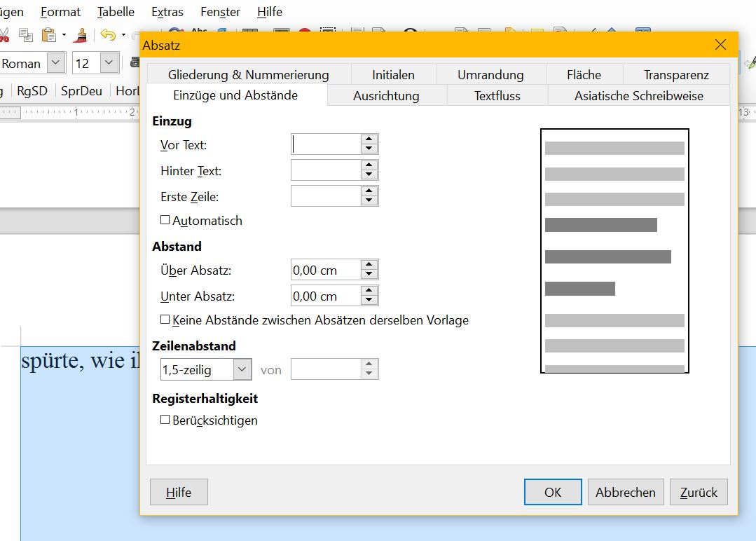The height and width of the screenshot is (541, 756).
Task: Expand the font name dropdown list
Action: (x=57, y=63)
